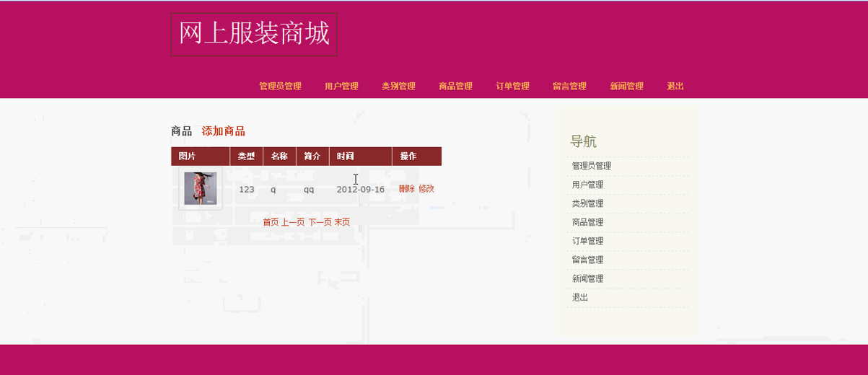The image size is (868, 375).
Task: Go to 首页 in pagination
Action: pos(271,222)
